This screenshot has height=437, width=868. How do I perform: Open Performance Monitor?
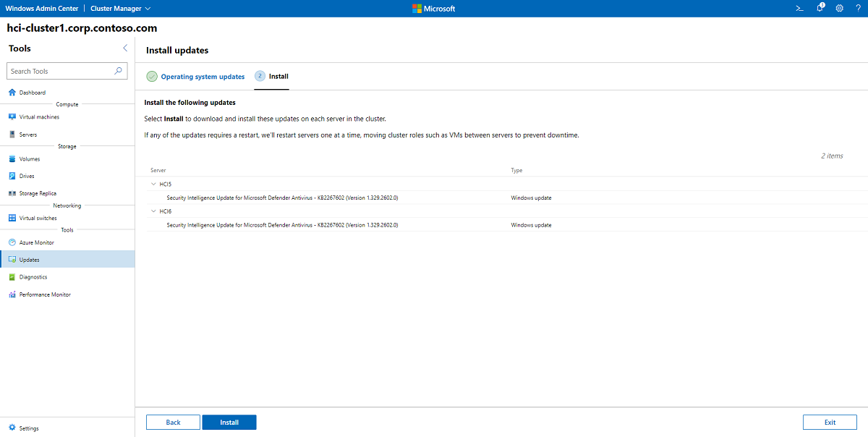pyautogui.click(x=45, y=294)
